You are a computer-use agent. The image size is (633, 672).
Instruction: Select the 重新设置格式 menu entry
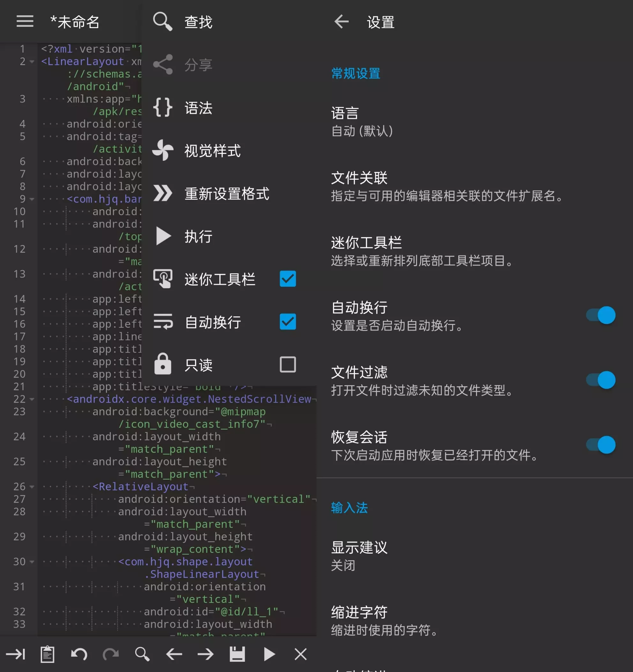229,193
